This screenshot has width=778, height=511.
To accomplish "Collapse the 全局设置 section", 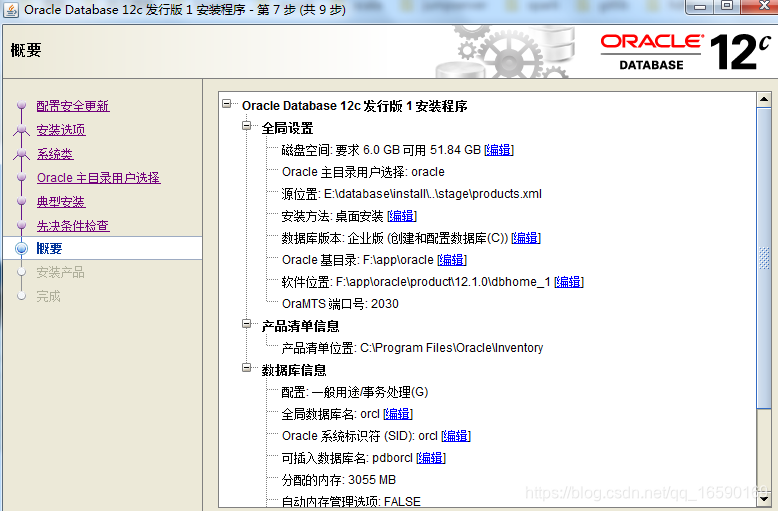I will [x=247, y=126].
